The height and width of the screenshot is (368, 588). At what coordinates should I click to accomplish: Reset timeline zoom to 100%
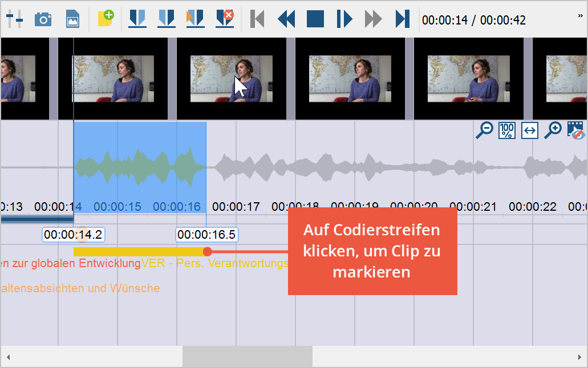506,130
